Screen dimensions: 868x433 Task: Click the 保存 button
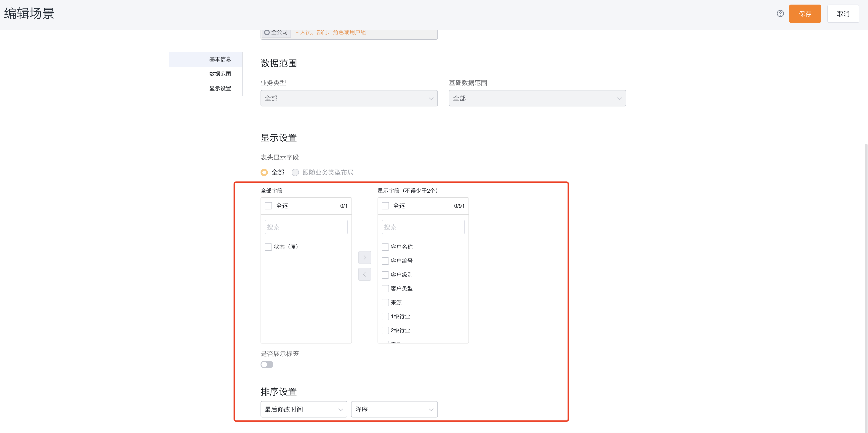(x=805, y=14)
